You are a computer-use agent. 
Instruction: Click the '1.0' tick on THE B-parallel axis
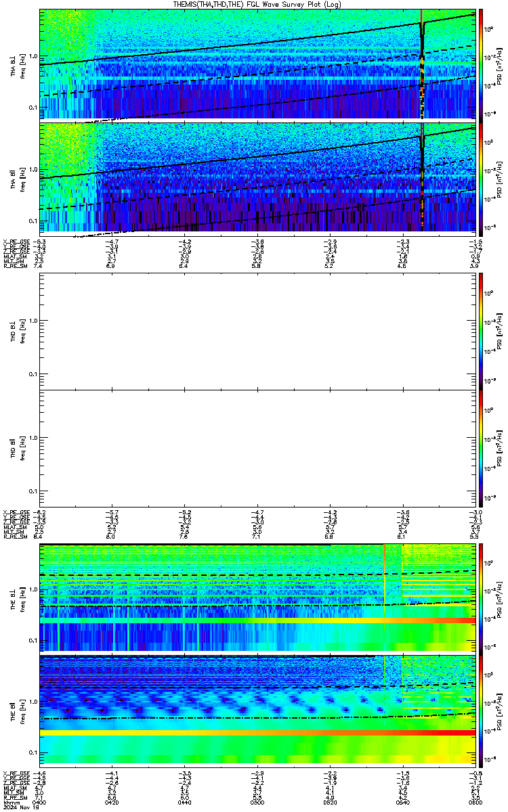33,702
